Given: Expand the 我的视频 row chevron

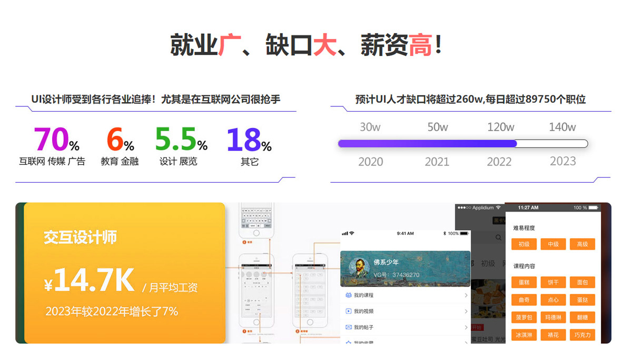Looking at the screenshot, I should tap(466, 312).
